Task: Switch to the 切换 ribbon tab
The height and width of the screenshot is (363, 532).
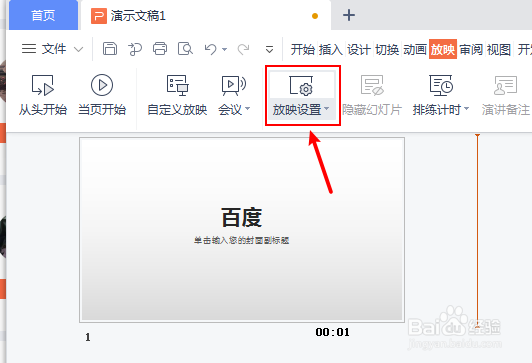Action: tap(387, 50)
